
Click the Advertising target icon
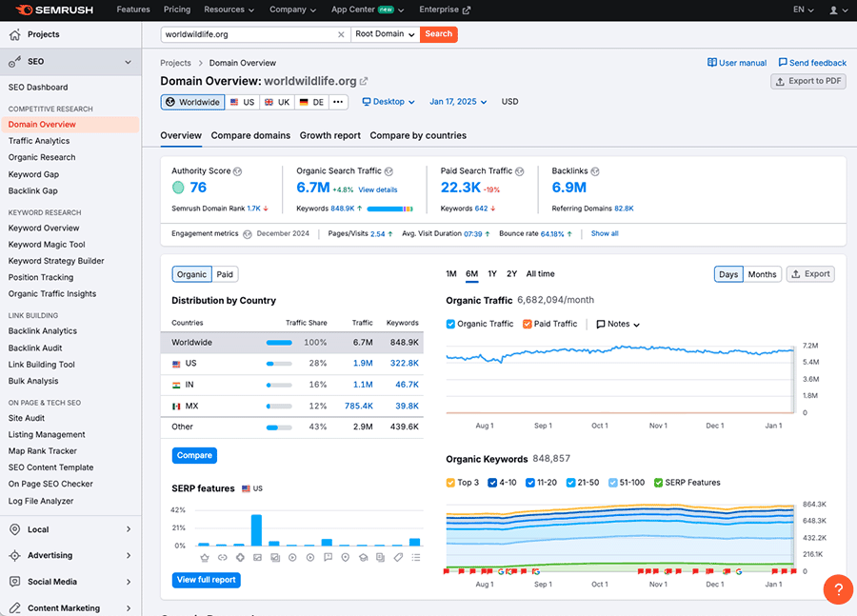[14, 555]
